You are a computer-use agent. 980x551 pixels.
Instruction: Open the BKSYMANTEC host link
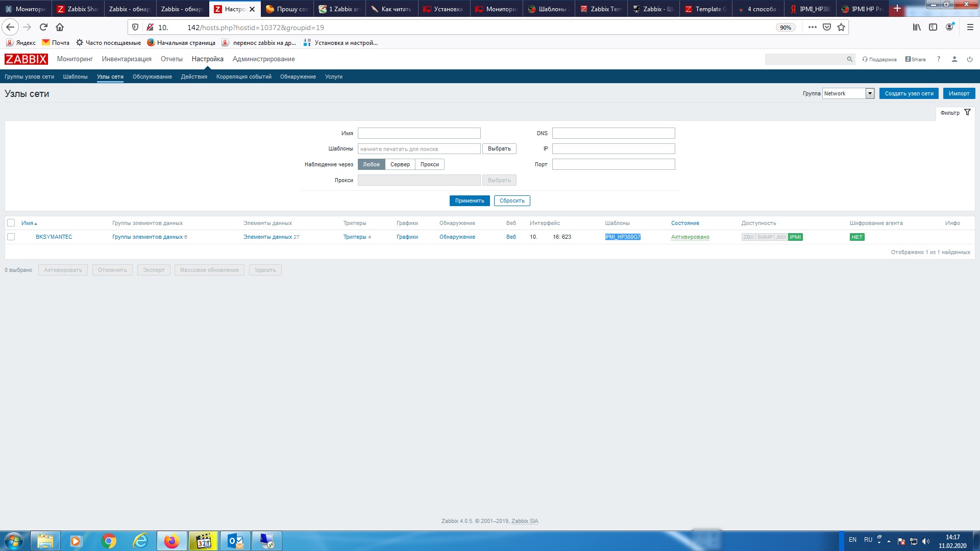(x=54, y=237)
